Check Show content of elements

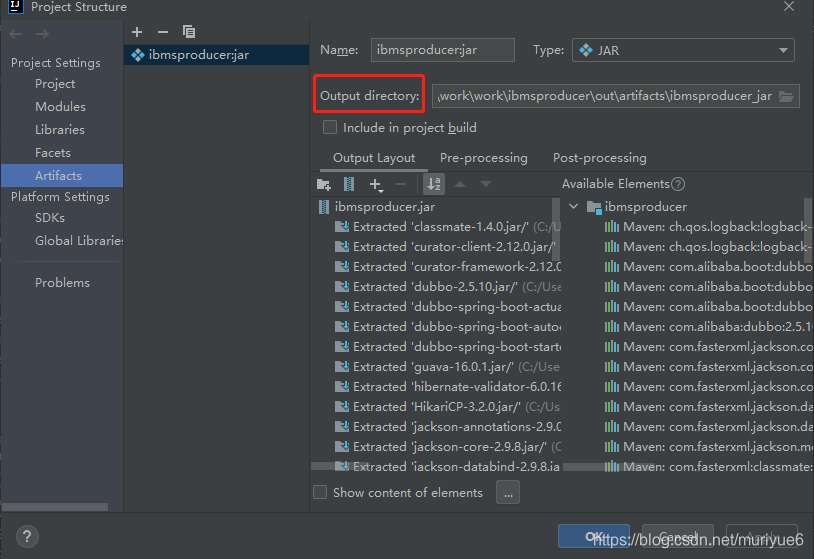pyautogui.click(x=320, y=492)
